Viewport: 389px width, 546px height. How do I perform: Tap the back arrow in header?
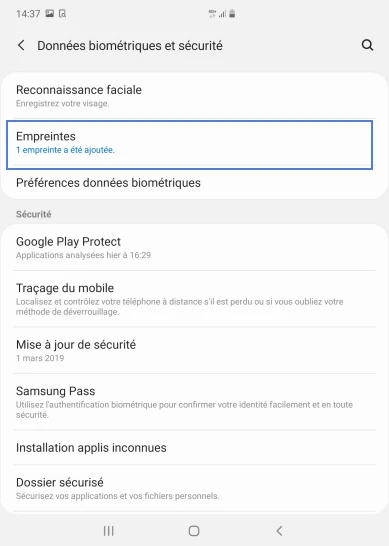pos(21,45)
